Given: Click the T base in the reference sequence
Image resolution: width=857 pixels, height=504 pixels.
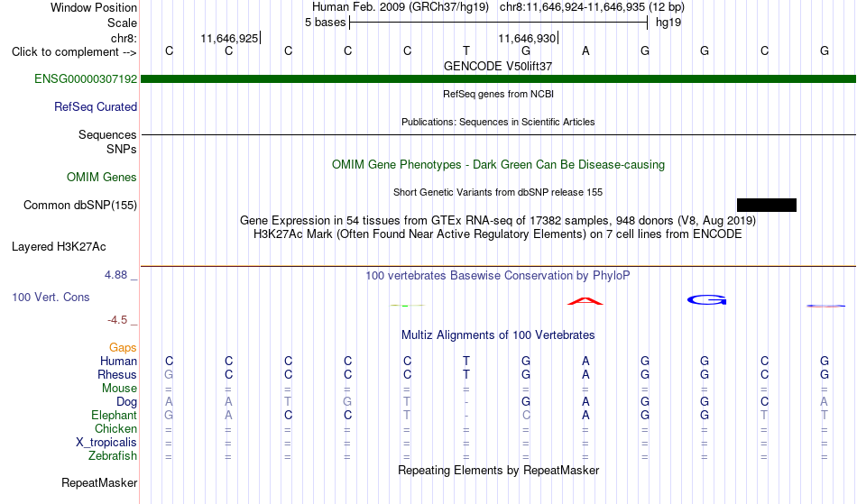Looking at the screenshot, I should pos(466,50).
